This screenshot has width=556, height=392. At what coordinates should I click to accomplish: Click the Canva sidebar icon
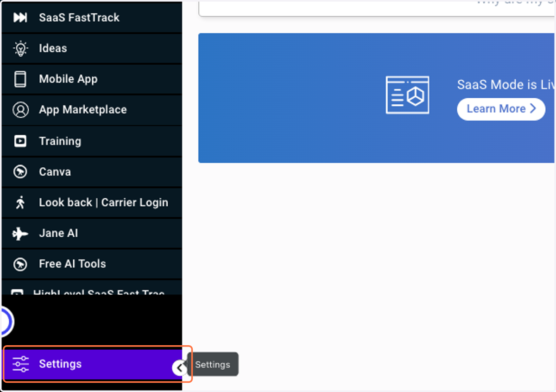coord(20,172)
